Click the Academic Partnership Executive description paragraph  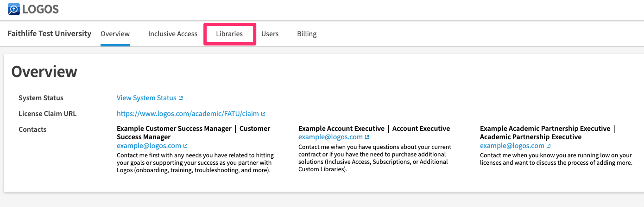556,159
